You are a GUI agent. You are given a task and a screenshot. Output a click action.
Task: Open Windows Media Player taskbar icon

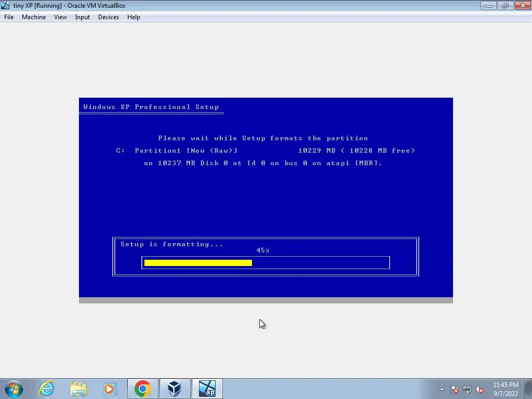click(x=110, y=389)
